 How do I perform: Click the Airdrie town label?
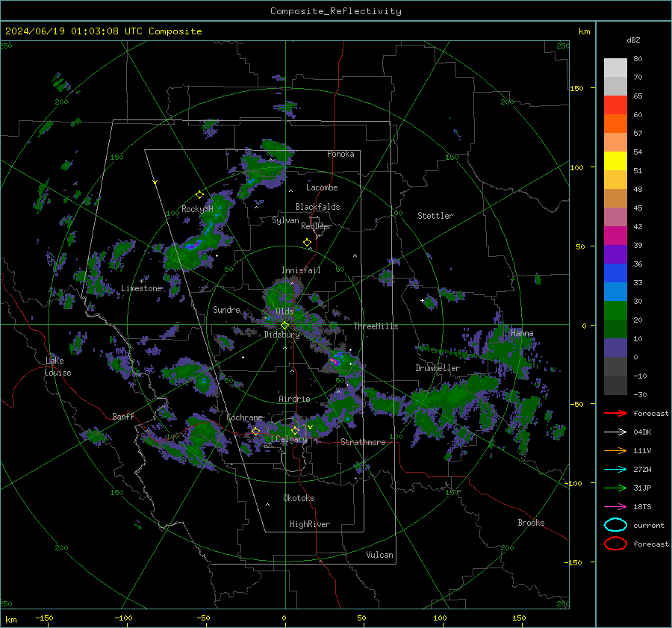click(294, 399)
